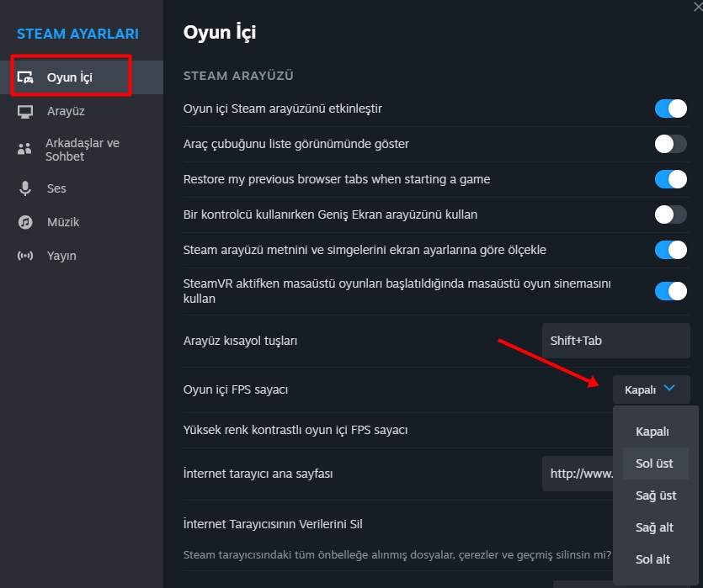Click the İnternet tarayıcı ana sayfası label

[x=258, y=474]
